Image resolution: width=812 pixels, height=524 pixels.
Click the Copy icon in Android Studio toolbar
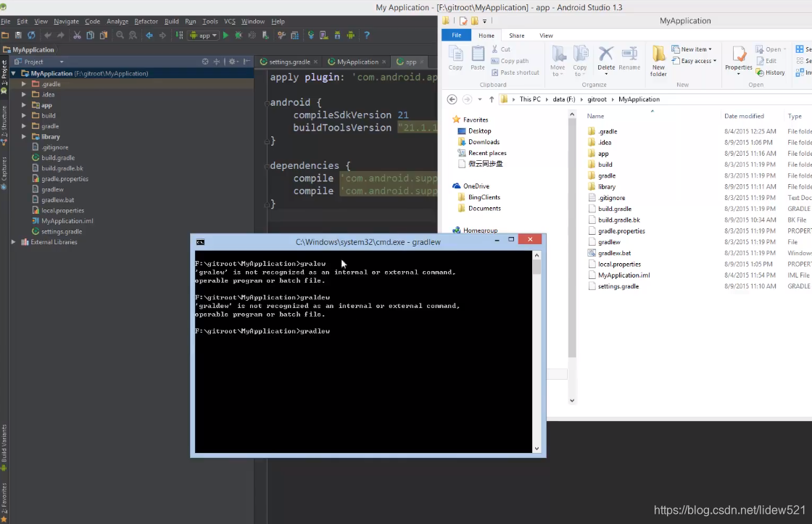pyautogui.click(x=90, y=36)
